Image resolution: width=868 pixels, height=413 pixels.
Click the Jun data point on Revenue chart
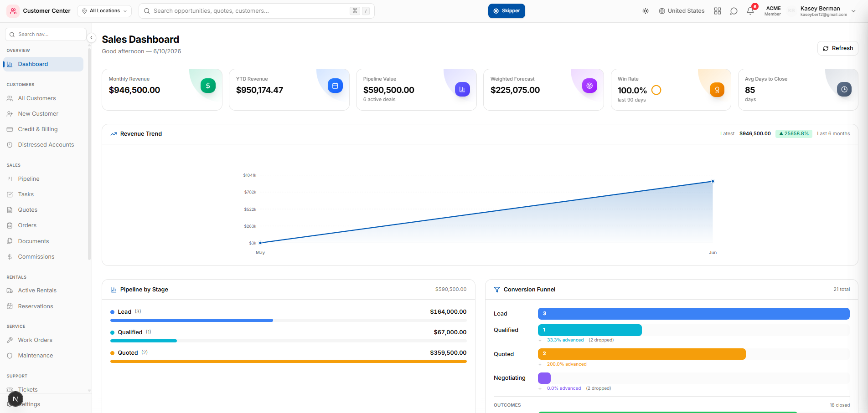713,181
